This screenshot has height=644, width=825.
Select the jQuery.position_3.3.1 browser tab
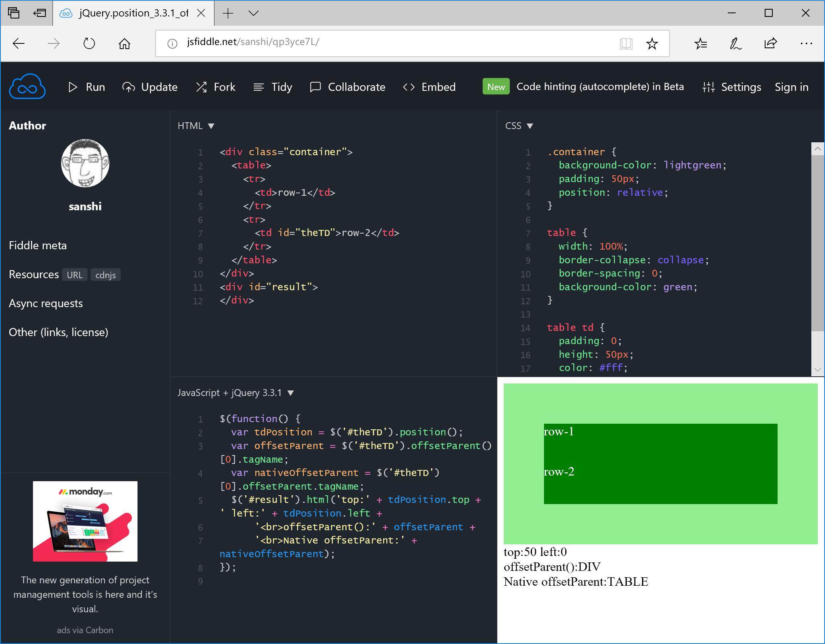coord(133,13)
